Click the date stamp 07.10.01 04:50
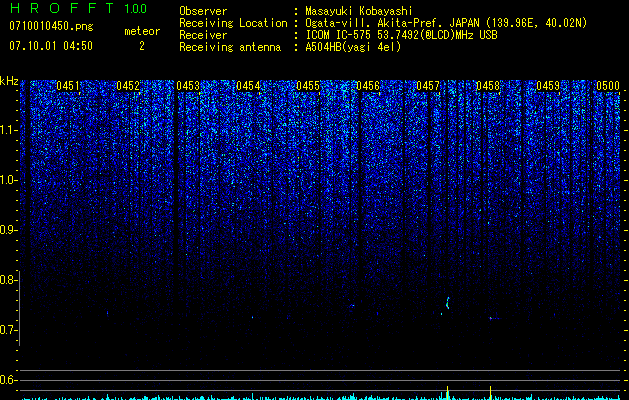The width and height of the screenshot is (629, 400). coord(51,46)
